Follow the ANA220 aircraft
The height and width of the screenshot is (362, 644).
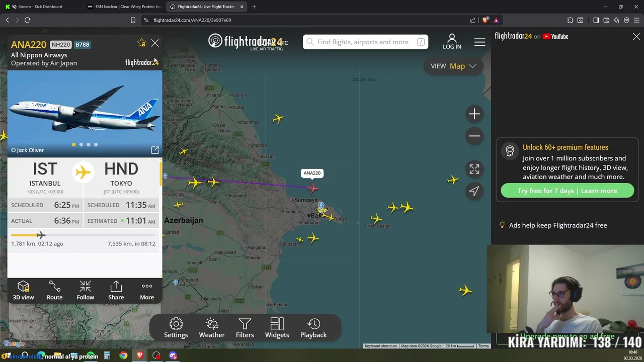(x=86, y=291)
